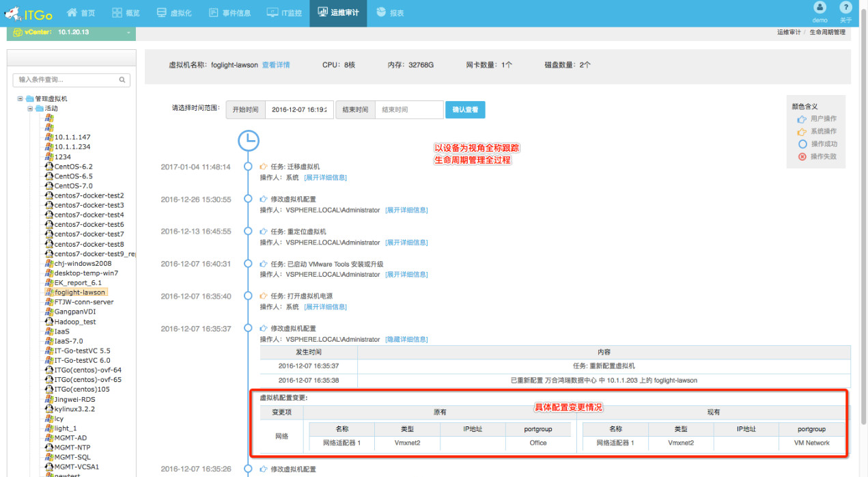Expand details for the 2017-01-04 11:48:14 event
Image resolution: width=868 pixels, height=477 pixels.
pos(326,178)
